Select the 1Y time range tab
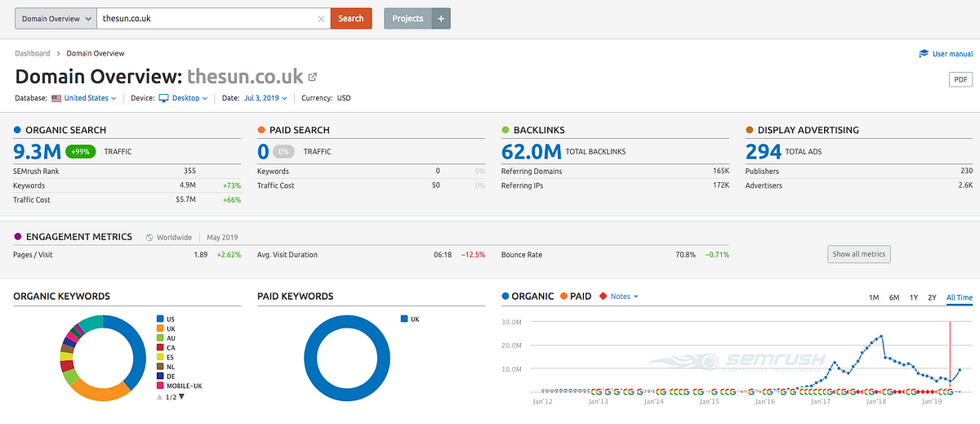 (913, 297)
